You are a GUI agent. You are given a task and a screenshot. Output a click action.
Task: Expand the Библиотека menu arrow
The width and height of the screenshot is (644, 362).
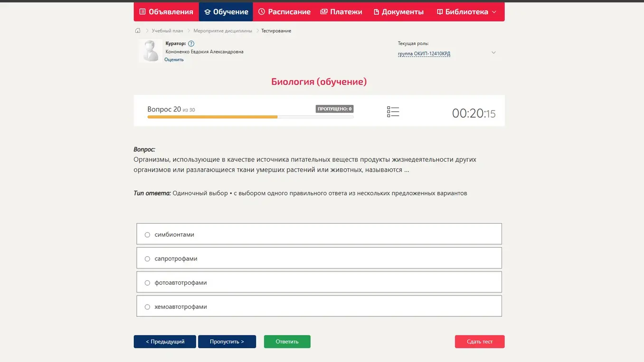pos(494,12)
